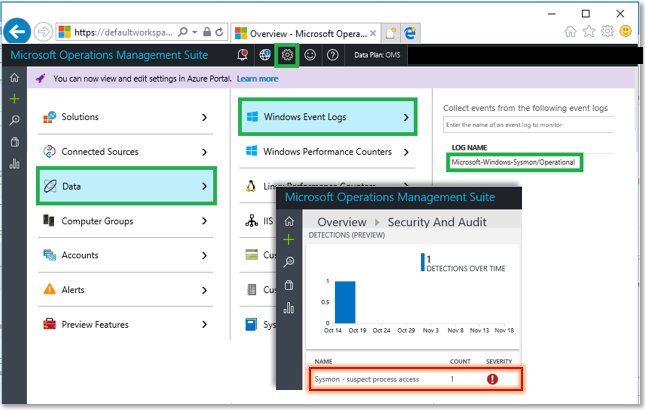Select the Data settings category
Viewport: 645px width, 410px height.
tap(126, 186)
